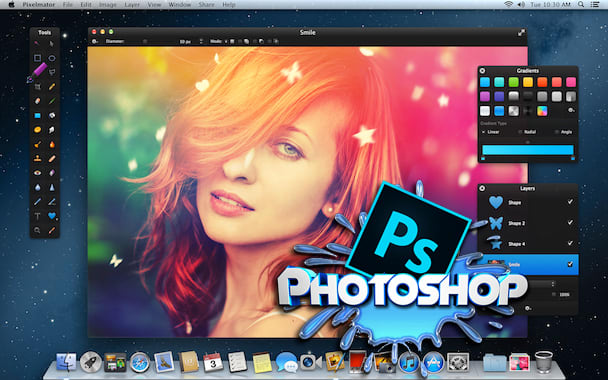Open the layer blending mode popup
Screen dimensions: 608x380
point(542,284)
